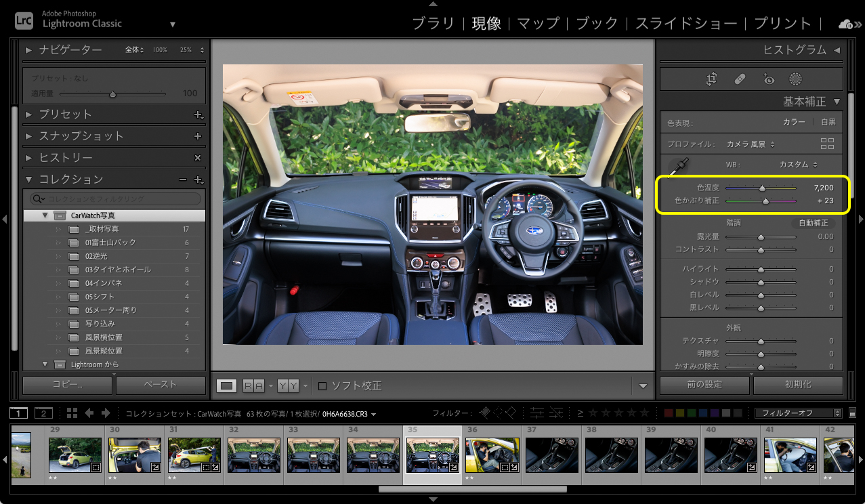Click the 初期化 reset button
Image resolution: width=865 pixels, height=504 pixels.
click(798, 384)
